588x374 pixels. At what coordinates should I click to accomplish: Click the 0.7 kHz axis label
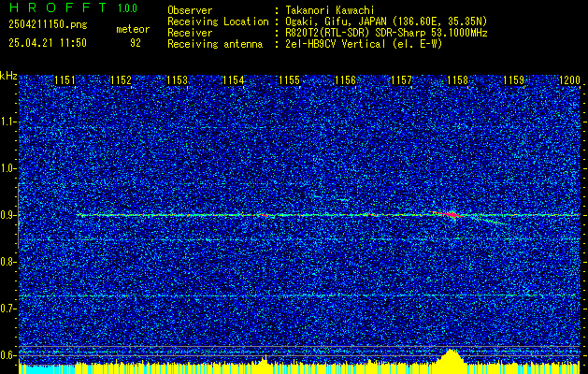(x=7, y=309)
